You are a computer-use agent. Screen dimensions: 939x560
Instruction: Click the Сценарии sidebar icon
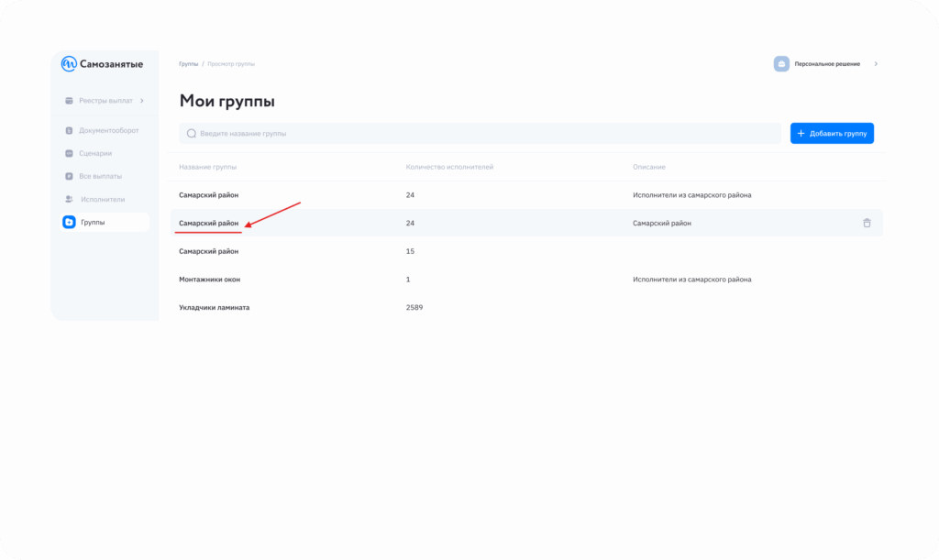69,154
